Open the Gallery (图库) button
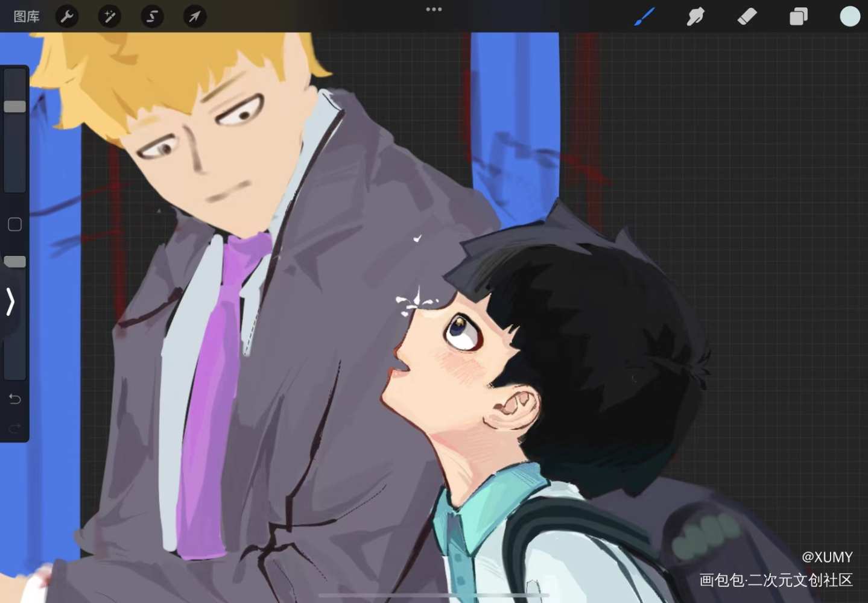868x603 pixels. point(27,16)
